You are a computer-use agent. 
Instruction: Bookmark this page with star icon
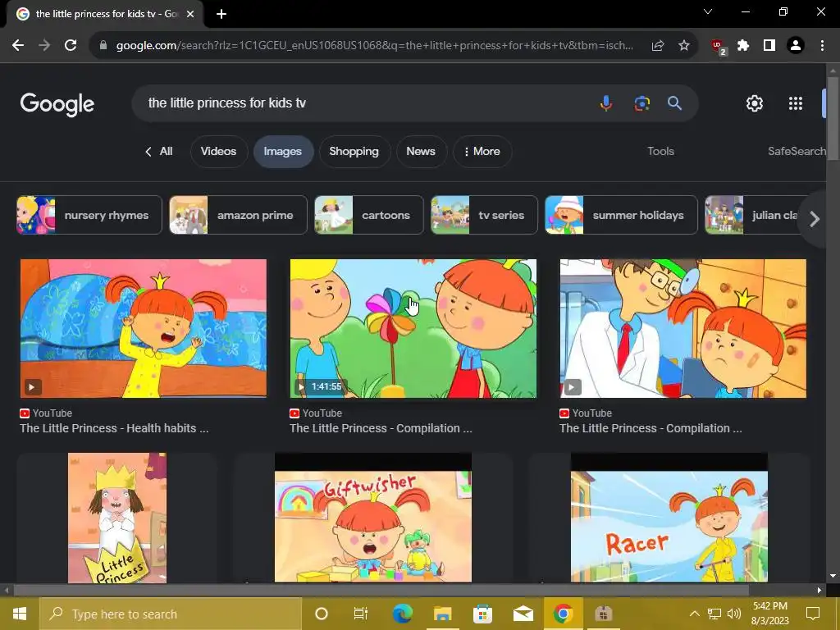click(684, 46)
